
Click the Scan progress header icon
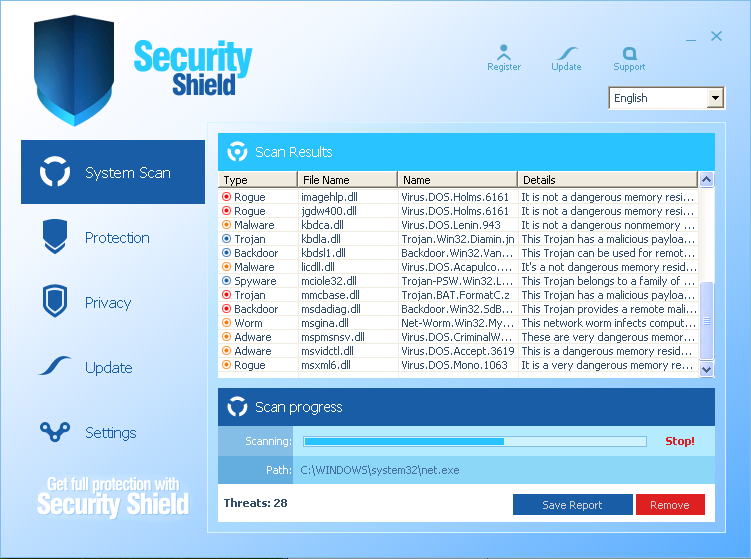237,407
